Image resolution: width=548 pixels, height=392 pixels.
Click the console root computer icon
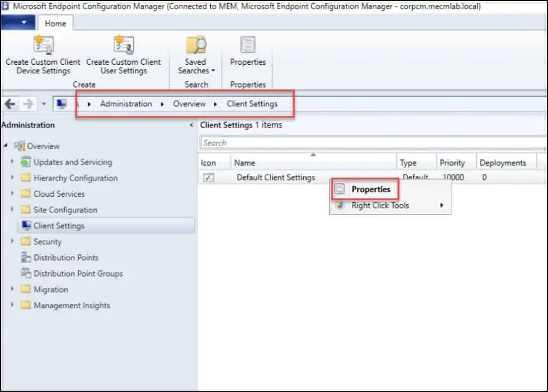[62, 104]
